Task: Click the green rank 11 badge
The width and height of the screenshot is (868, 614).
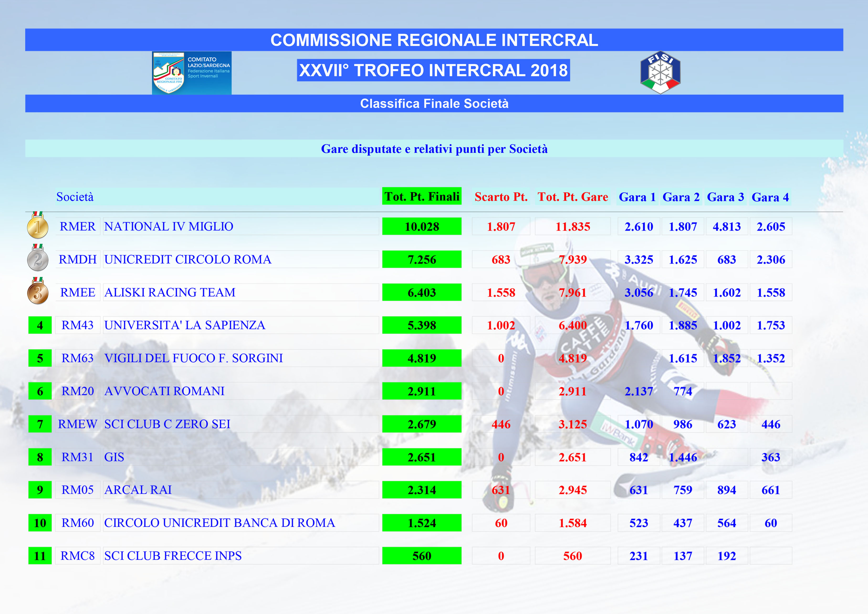Action: pos(40,556)
